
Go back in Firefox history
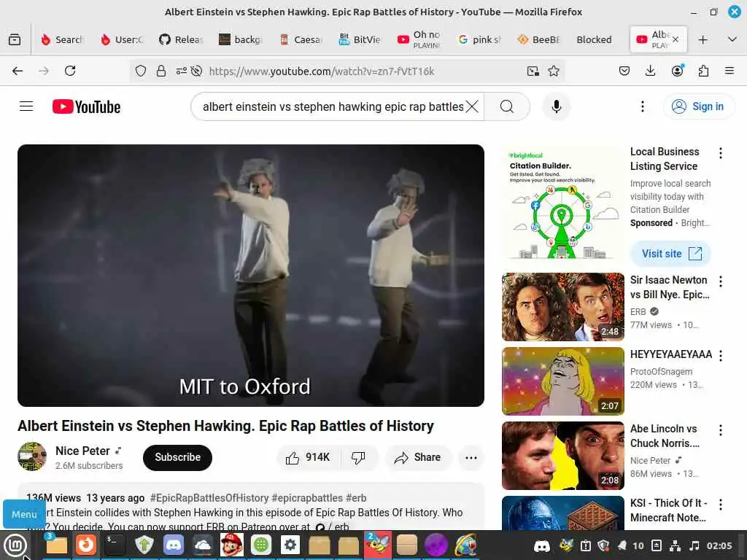coord(18,71)
